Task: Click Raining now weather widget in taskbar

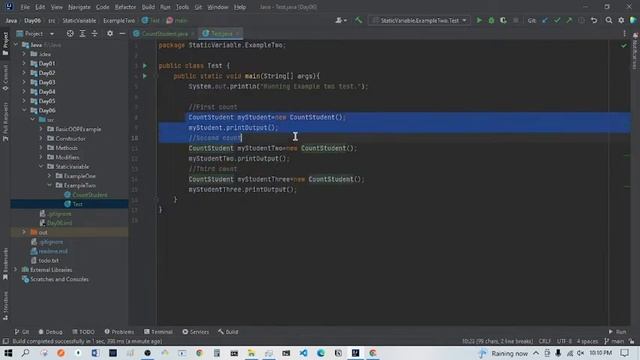Action: [504, 353]
